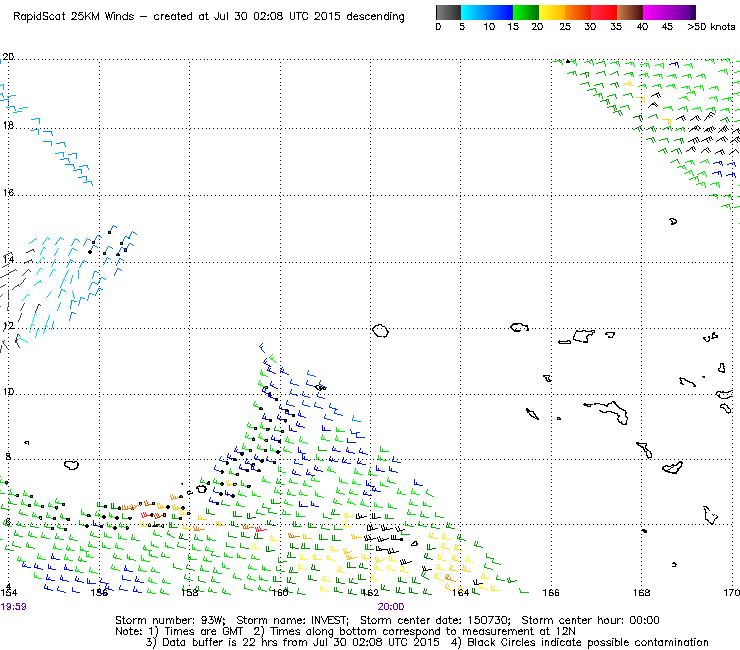Click the green 15-20 knots legend swatch
The image size is (740, 650).
pos(526,12)
